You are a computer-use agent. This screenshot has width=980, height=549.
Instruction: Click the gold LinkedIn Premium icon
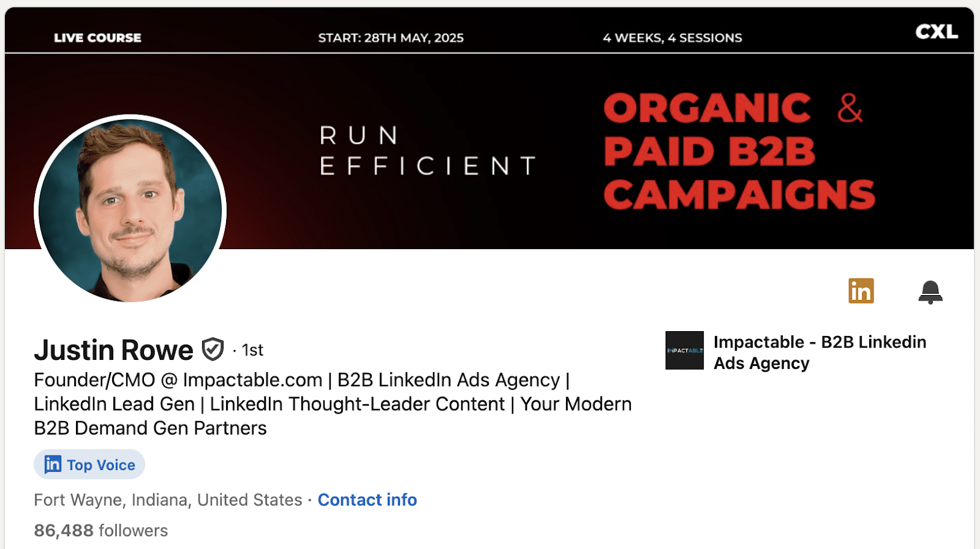[x=861, y=291]
